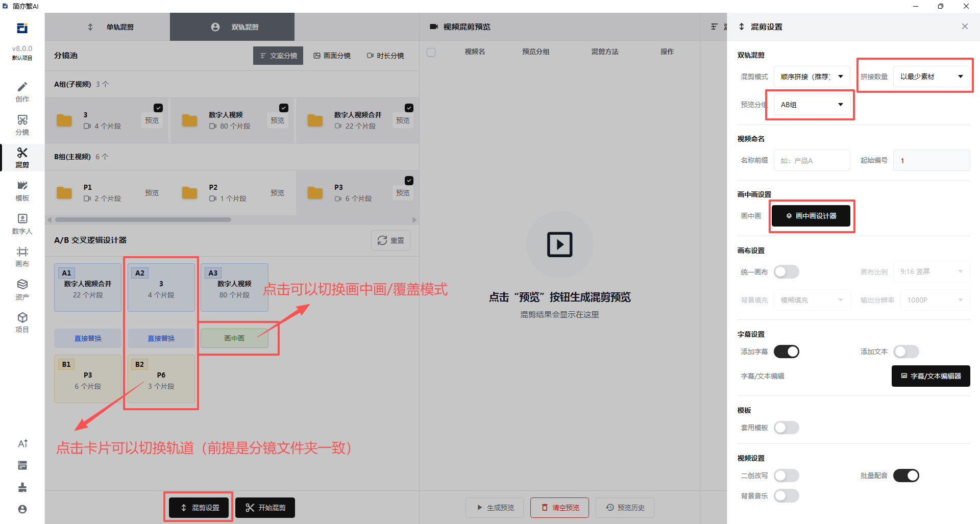Click the horizontal scrollbar under B组 folders
Image resolution: width=980 pixels, height=524 pixels.
tap(143, 220)
